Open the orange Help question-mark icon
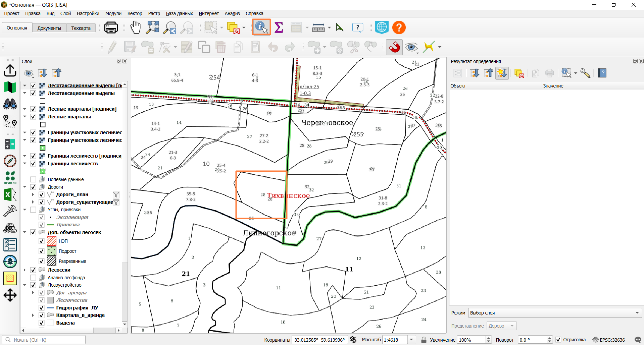This screenshot has height=345, width=644. [399, 27]
